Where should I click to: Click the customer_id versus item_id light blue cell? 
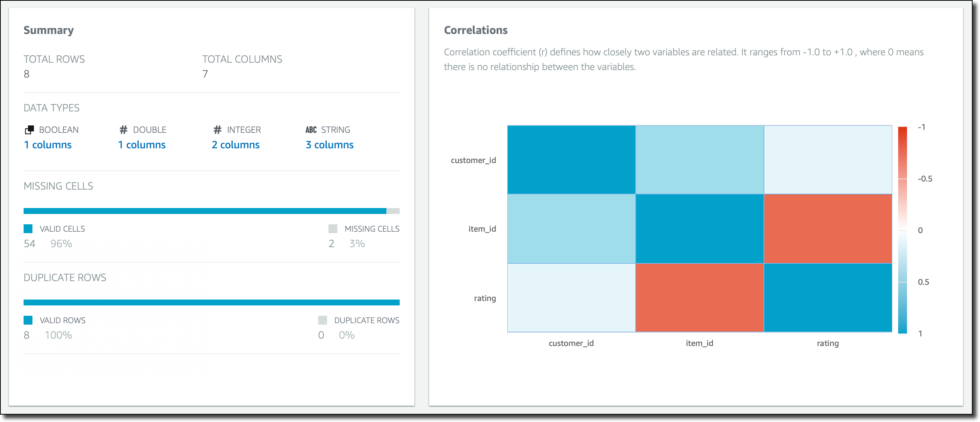click(x=699, y=160)
